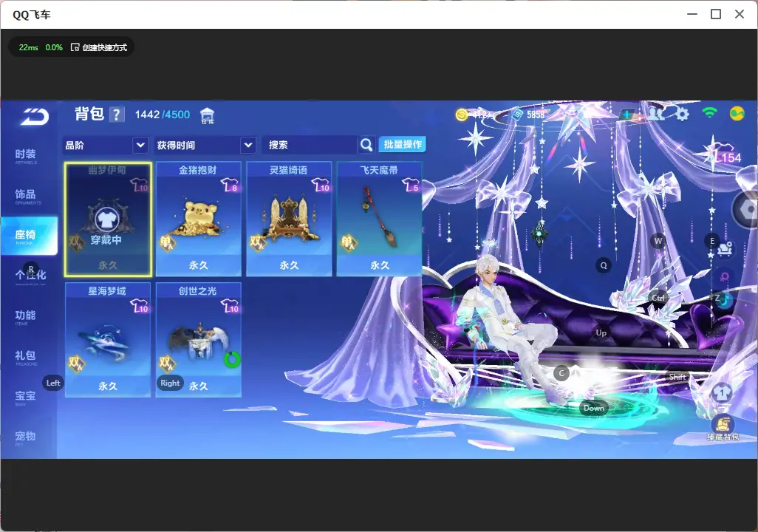
Task: Click the Q key overlay
Action: tap(604, 265)
